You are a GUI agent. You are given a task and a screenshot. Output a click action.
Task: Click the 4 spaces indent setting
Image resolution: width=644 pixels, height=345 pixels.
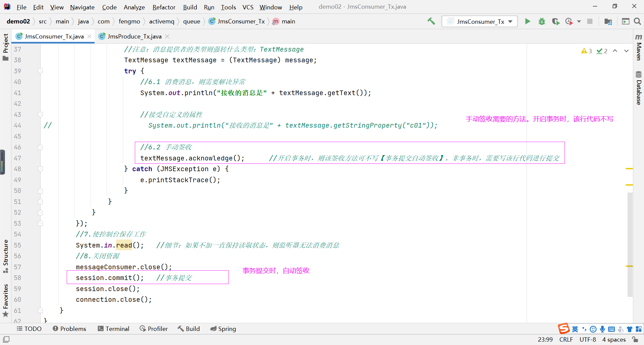tap(614, 339)
